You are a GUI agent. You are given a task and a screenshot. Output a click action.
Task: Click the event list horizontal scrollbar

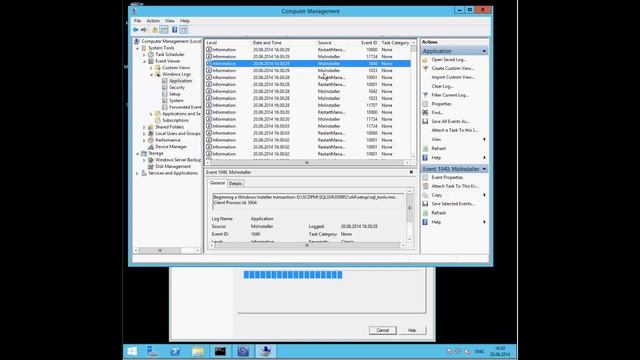(307, 162)
